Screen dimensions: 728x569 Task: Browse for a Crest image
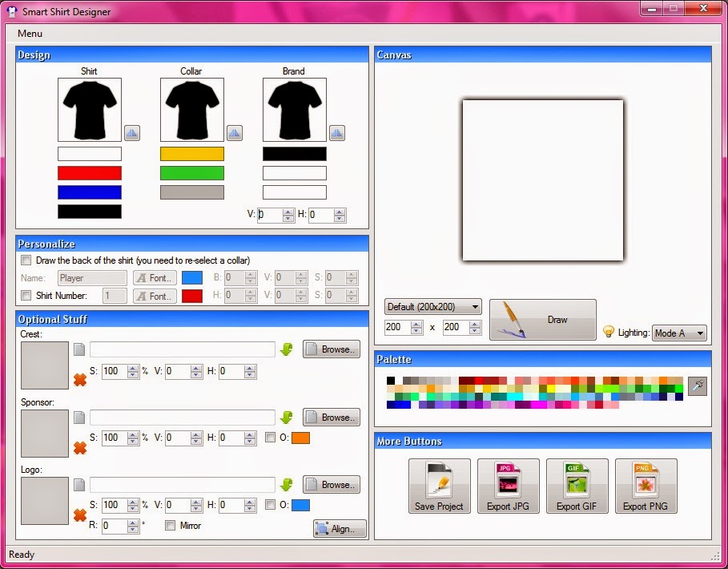click(x=332, y=349)
